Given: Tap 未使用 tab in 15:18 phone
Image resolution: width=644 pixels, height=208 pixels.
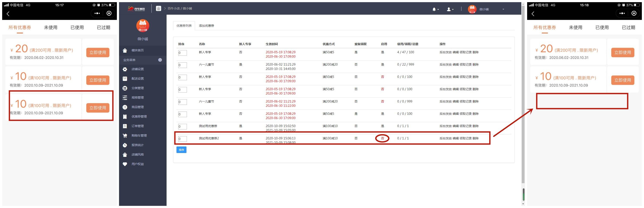Looking at the screenshot, I should 576,27.
